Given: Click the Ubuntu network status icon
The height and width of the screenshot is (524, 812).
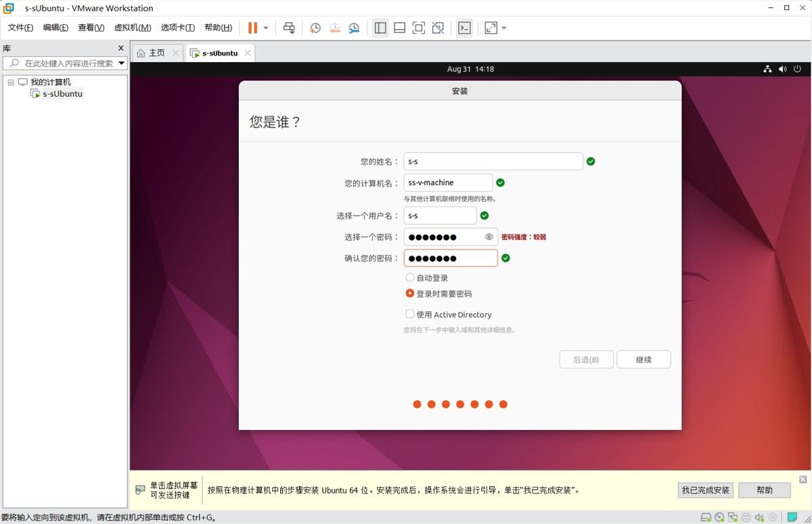Looking at the screenshot, I should 767,69.
